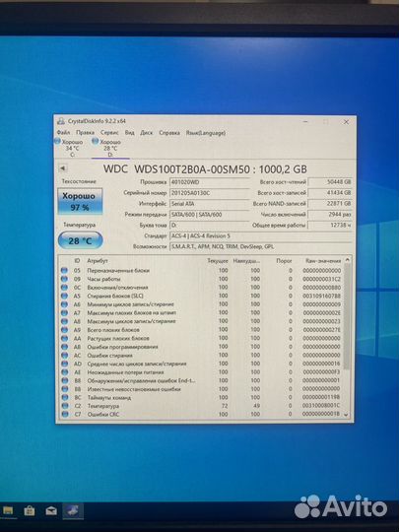
Task: Click the Интерфейс field showing Serial ATA
Action: pos(209,204)
